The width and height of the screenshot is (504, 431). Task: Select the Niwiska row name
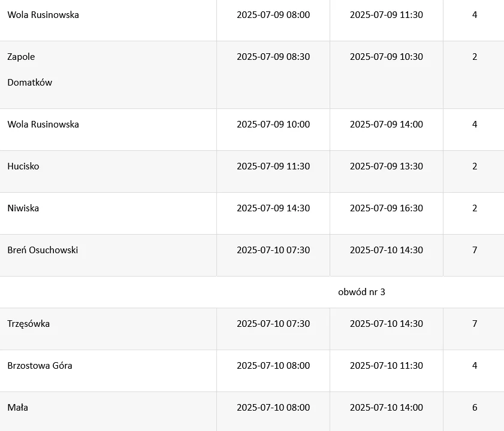pos(23,208)
